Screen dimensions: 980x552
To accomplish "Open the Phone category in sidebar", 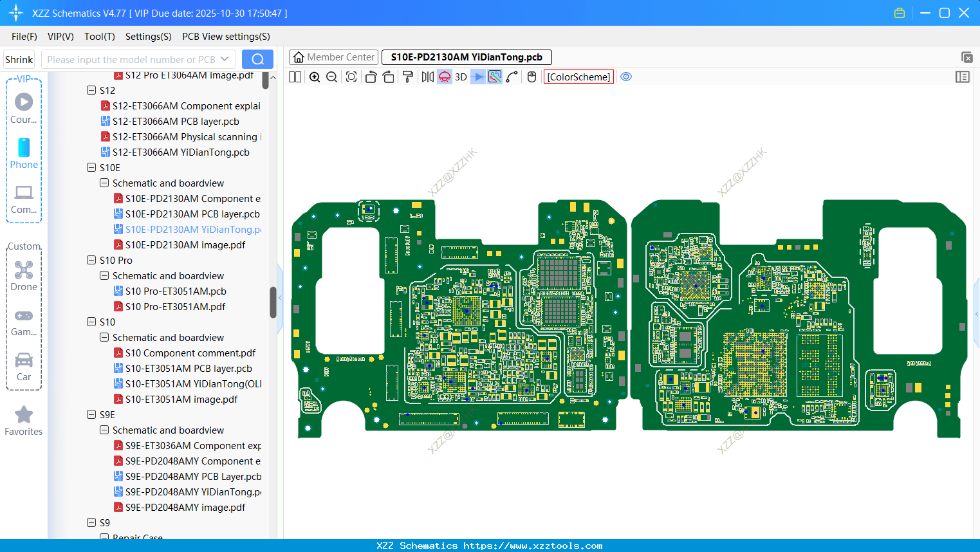I will point(24,154).
